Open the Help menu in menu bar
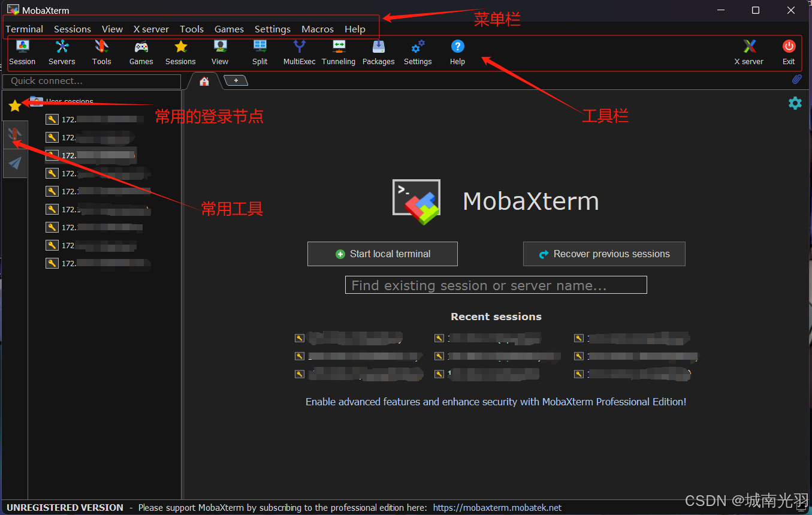This screenshot has height=515, width=812. [355, 29]
